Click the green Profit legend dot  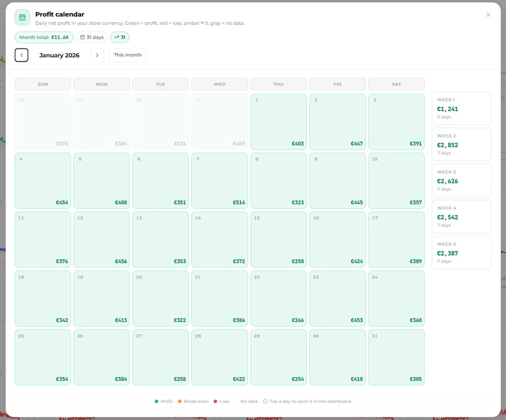coord(156,401)
